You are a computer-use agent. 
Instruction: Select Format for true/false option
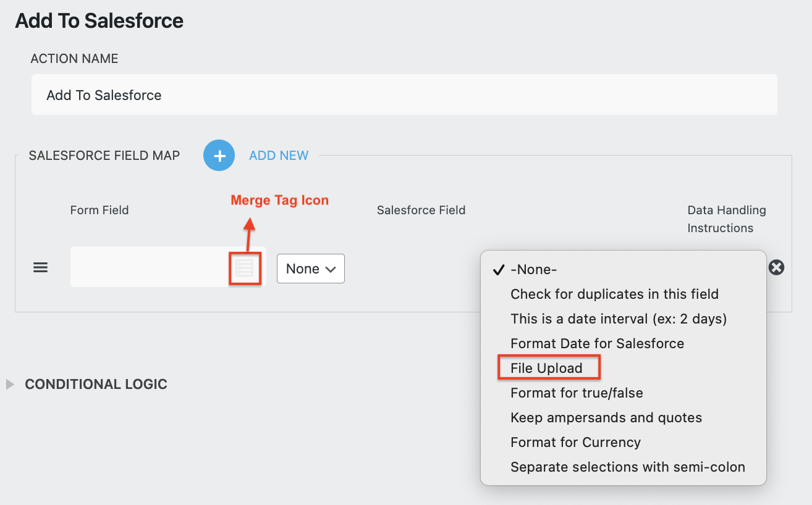point(577,393)
